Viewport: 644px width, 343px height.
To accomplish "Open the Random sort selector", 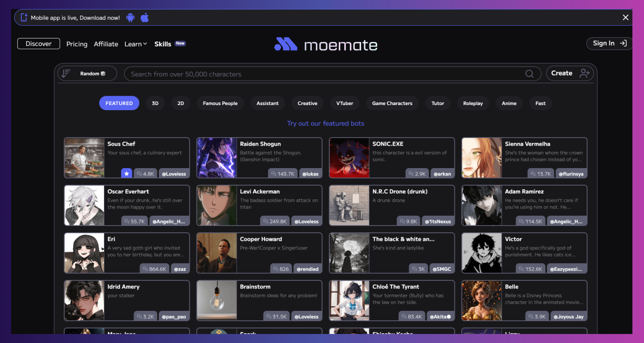I will click(87, 73).
